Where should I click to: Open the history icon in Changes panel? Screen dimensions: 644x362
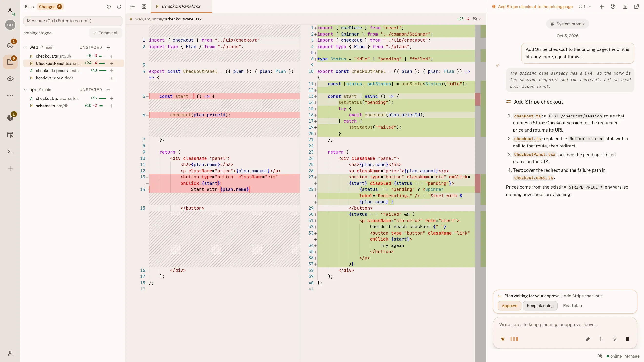click(109, 7)
